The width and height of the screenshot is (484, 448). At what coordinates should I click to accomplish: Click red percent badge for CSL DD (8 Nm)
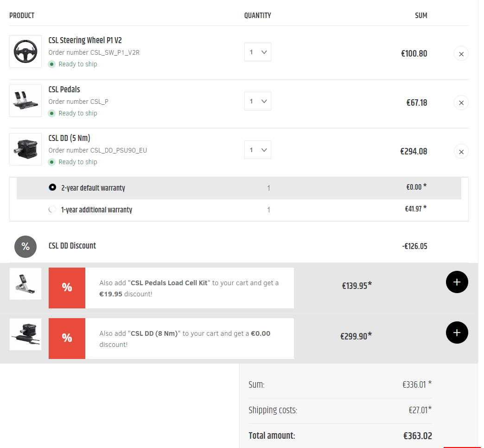67,339
